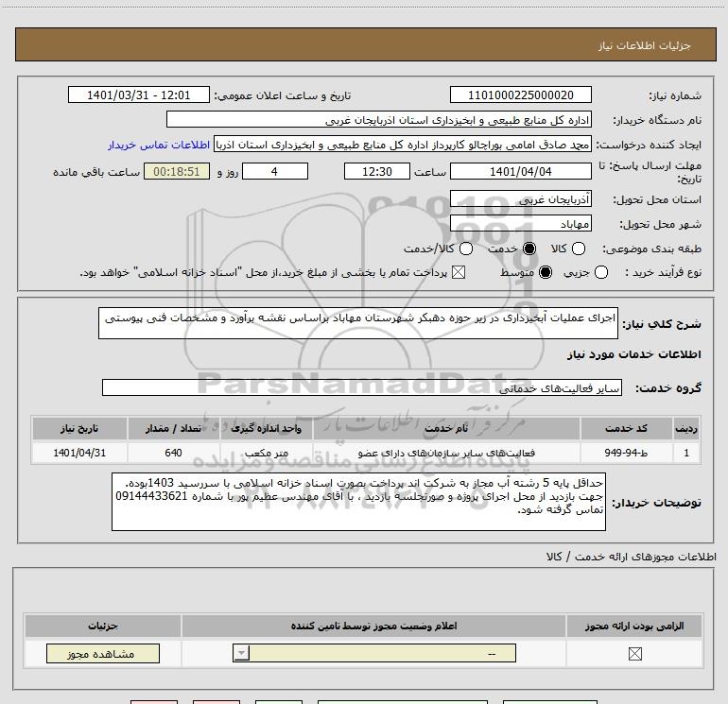Image resolution: width=728 pixels, height=704 pixels.
Task: Click the remaining days field showing 4
Action: point(275,171)
